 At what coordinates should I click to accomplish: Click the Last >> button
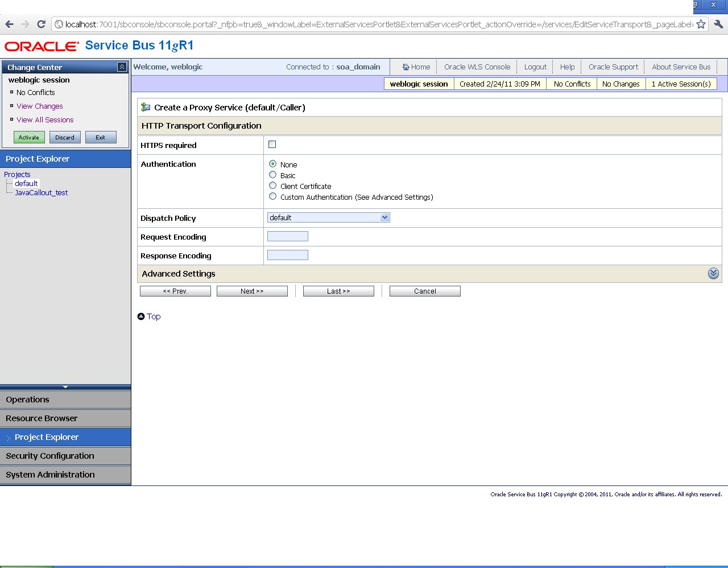(338, 291)
